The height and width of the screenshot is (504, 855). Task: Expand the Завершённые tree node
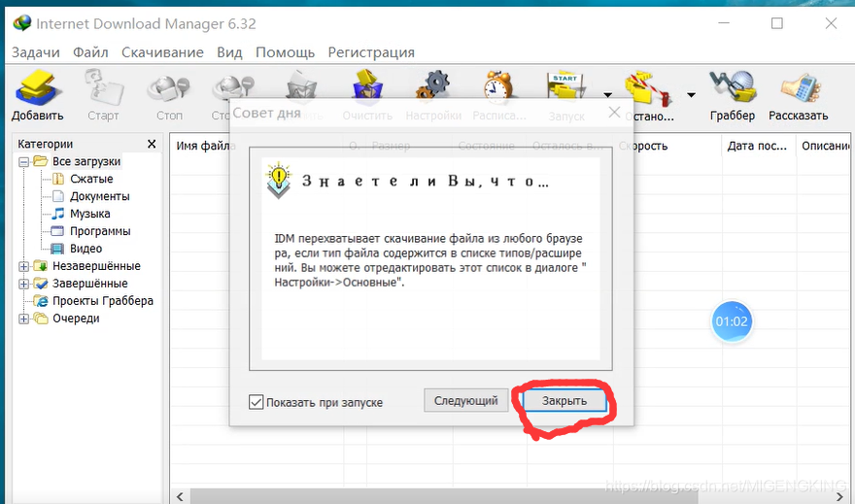(23, 284)
